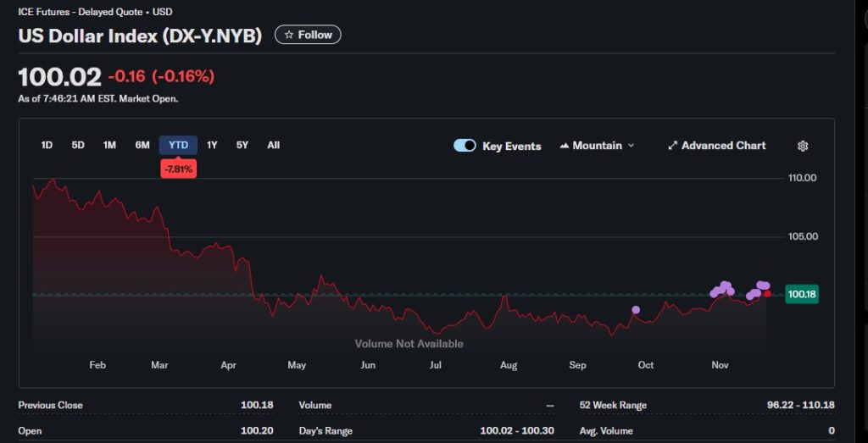Open chart settings with the gear icon

802,146
